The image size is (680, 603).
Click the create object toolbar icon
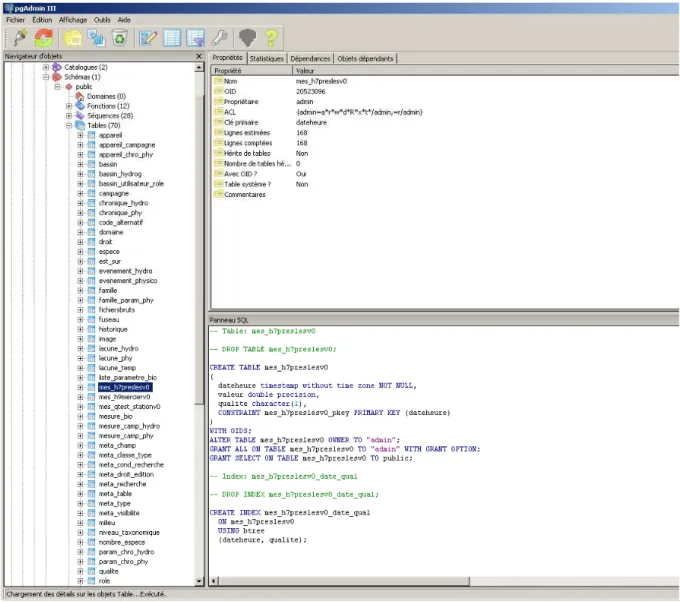click(96, 38)
